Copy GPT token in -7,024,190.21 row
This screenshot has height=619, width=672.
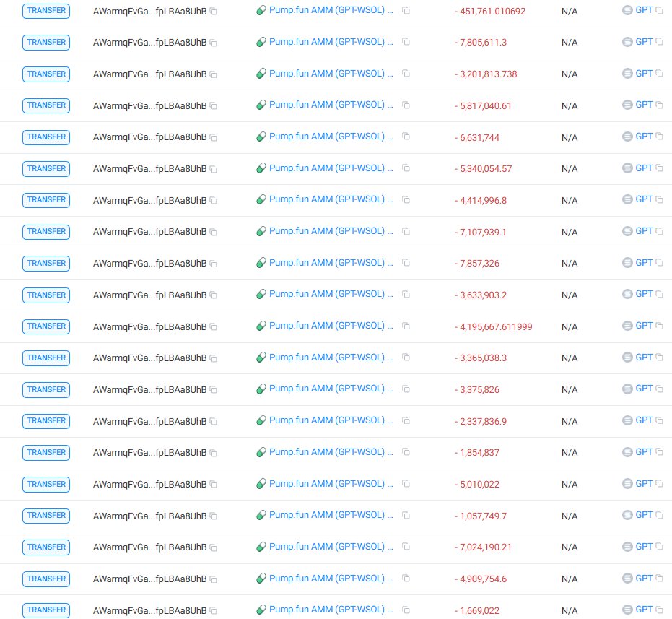point(660,547)
